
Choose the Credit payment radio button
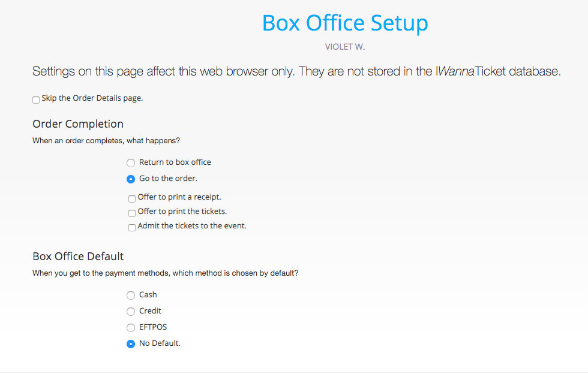[x=131, y=312]
